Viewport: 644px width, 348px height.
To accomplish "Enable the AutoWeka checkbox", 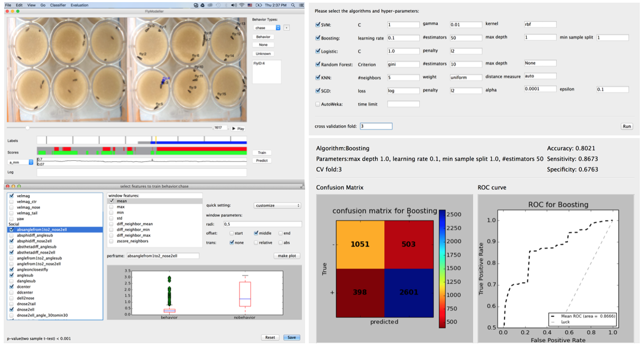I will coord(318,104).
